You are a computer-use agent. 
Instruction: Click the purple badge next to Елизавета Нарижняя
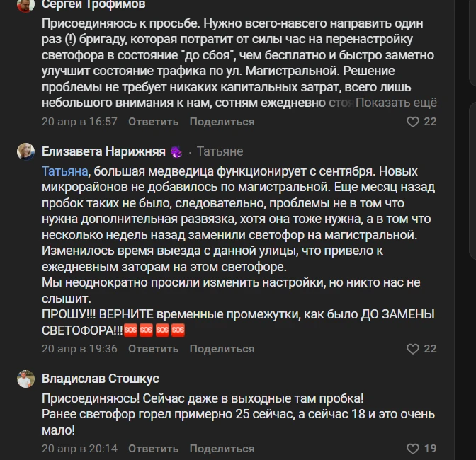pos(176,151)
